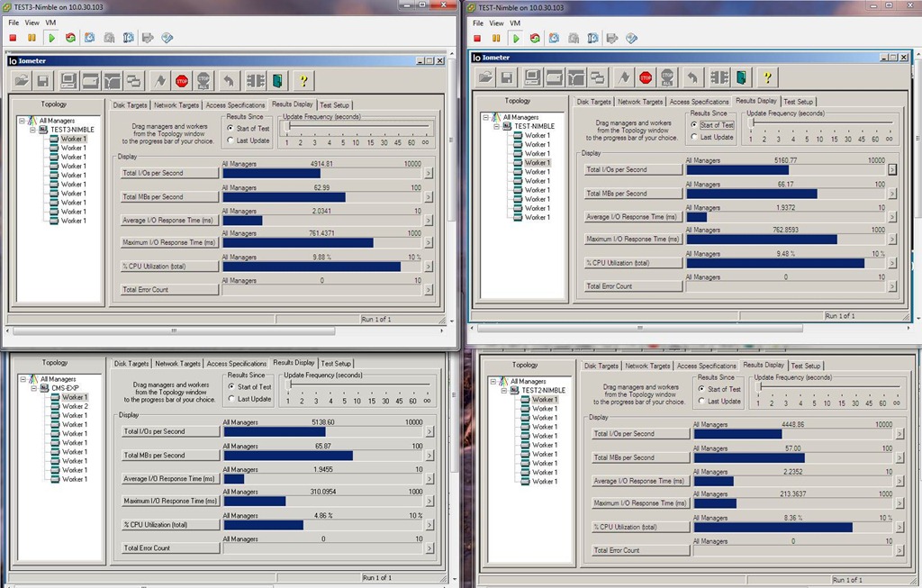Collapse the CMS-EXP manager tree node
This screenshot has width=922, height=588.
click(32, 388)
